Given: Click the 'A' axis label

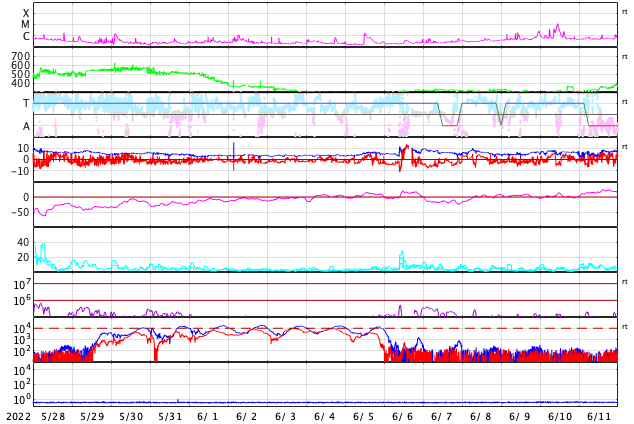Looking at the screenshot, I should (26, 127).
